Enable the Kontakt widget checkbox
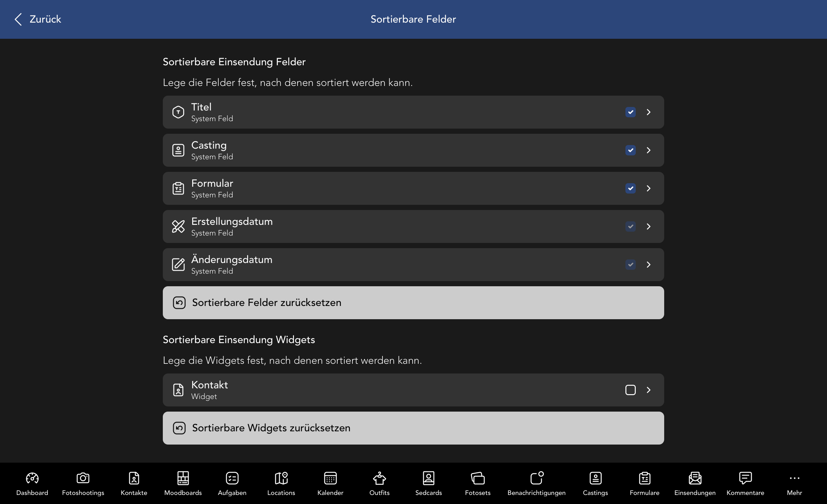The width and height of the screenshot is (827, 504). click(630, 390)
